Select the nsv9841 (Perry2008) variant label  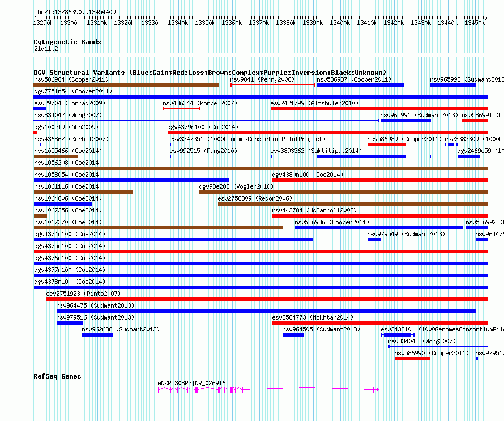[x=262, y=79]
